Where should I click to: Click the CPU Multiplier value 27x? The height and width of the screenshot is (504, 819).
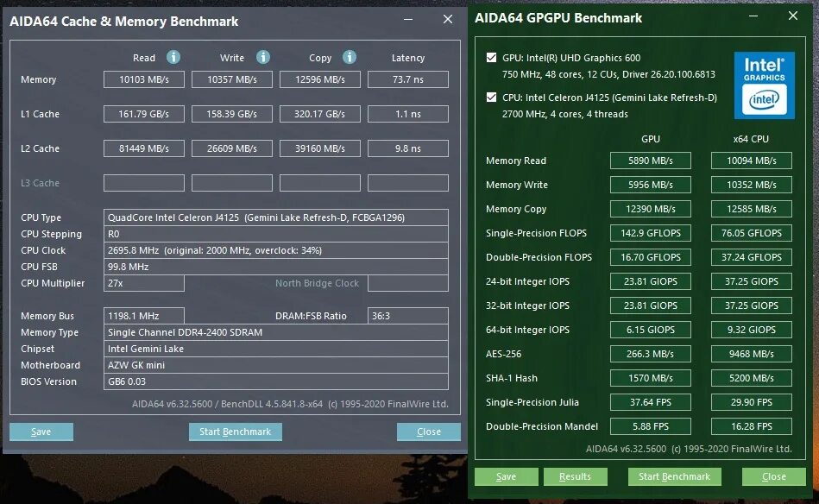(x=143, y=283)
